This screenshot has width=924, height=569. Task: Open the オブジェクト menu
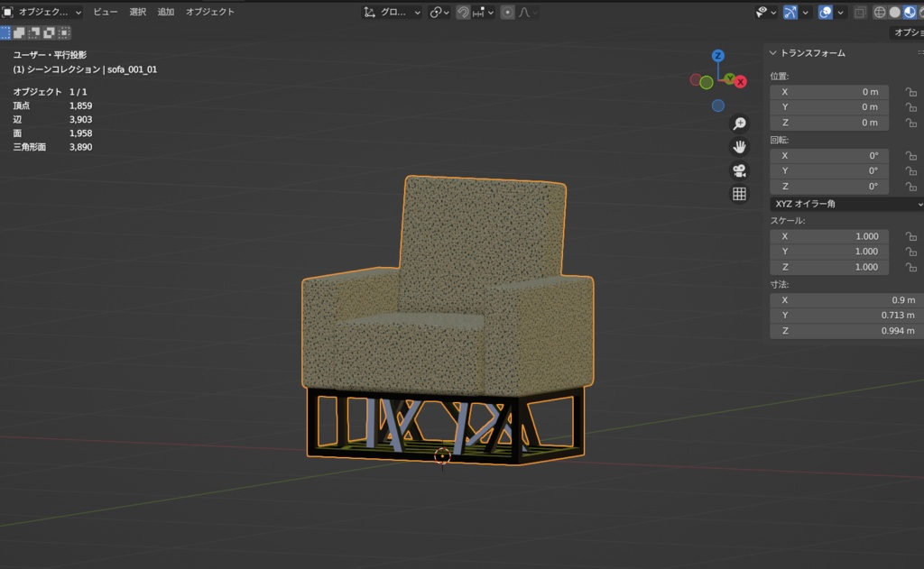coord(209,12)
